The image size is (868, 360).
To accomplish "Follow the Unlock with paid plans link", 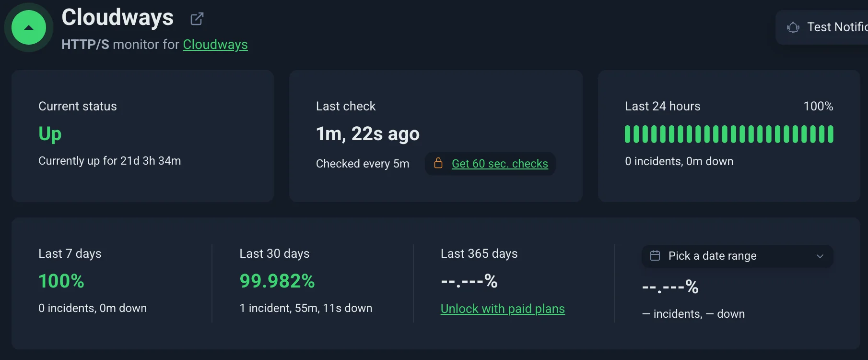I will [x=503, y=309].
